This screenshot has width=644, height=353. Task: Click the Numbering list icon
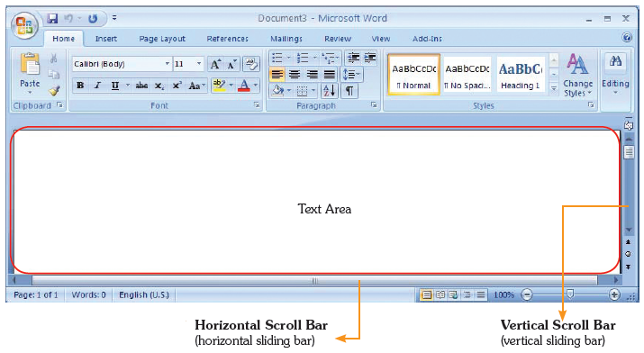pyautogui.click(x=303, y=58)
